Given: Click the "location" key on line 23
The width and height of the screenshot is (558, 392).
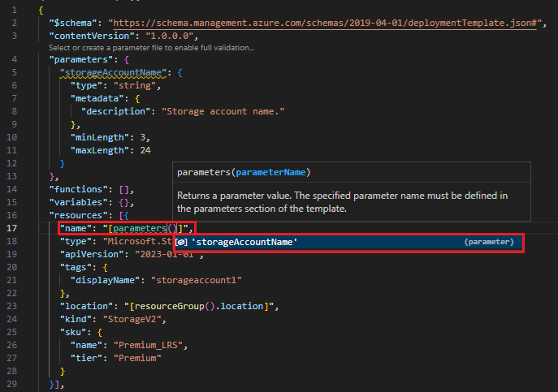Looking at the screenshot, I should 86,306.
